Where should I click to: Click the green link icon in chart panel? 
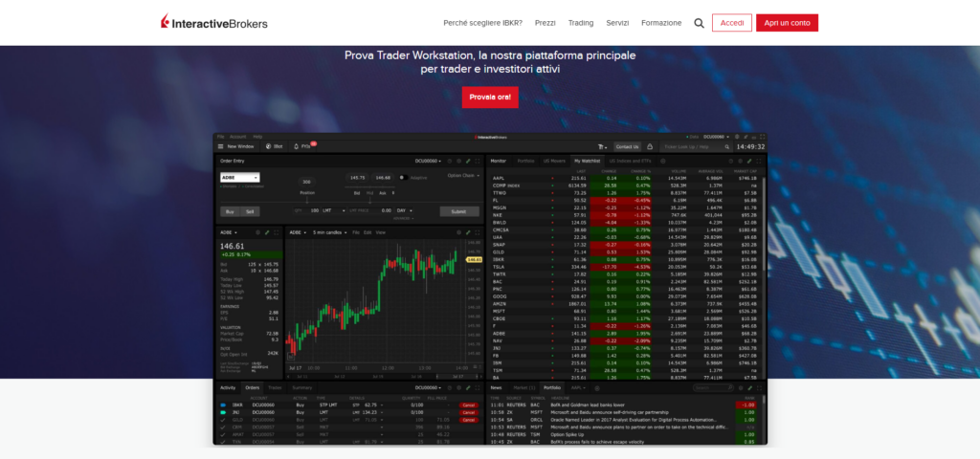tap(467, 232)
